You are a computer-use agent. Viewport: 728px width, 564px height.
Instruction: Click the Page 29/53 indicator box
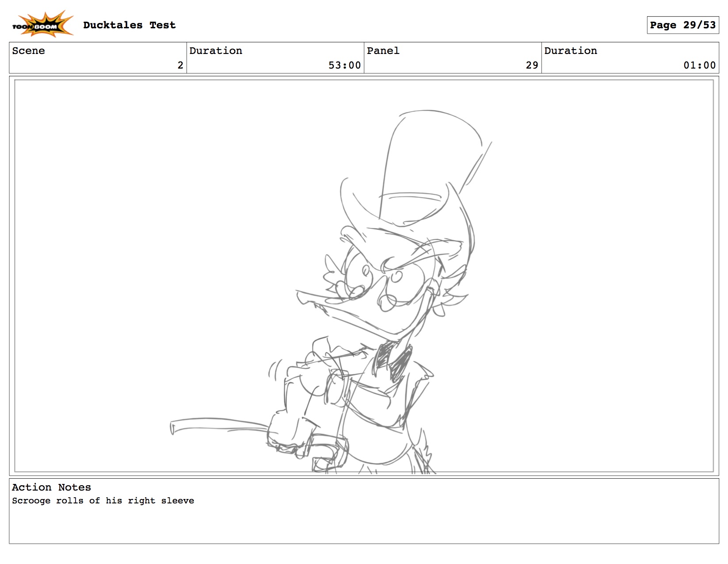[x=682, y=25]
